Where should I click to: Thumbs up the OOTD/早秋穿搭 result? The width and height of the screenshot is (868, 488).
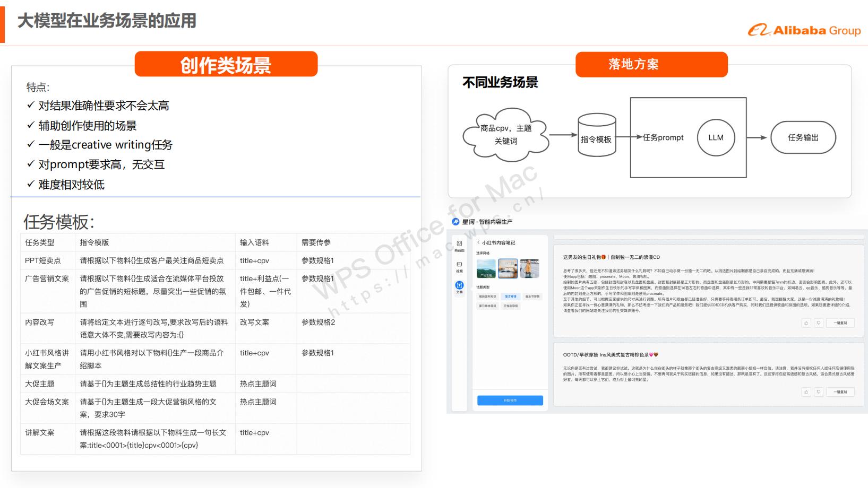pos(806,391)
